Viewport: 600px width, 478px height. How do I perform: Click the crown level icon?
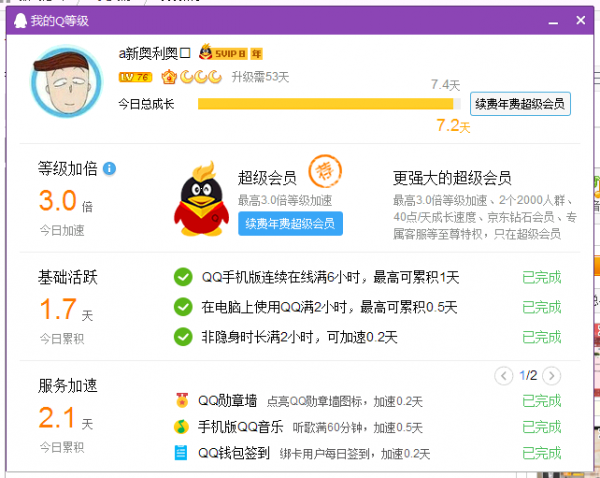(169, 77)
